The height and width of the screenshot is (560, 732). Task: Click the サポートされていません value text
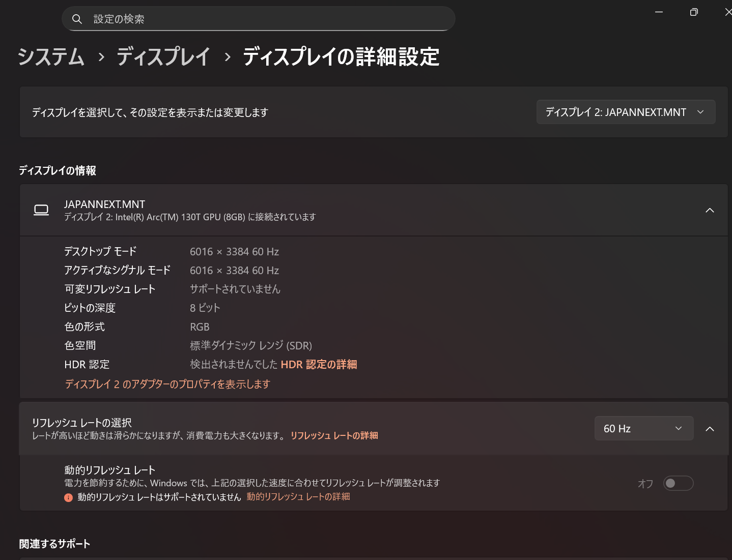(235, 289)
